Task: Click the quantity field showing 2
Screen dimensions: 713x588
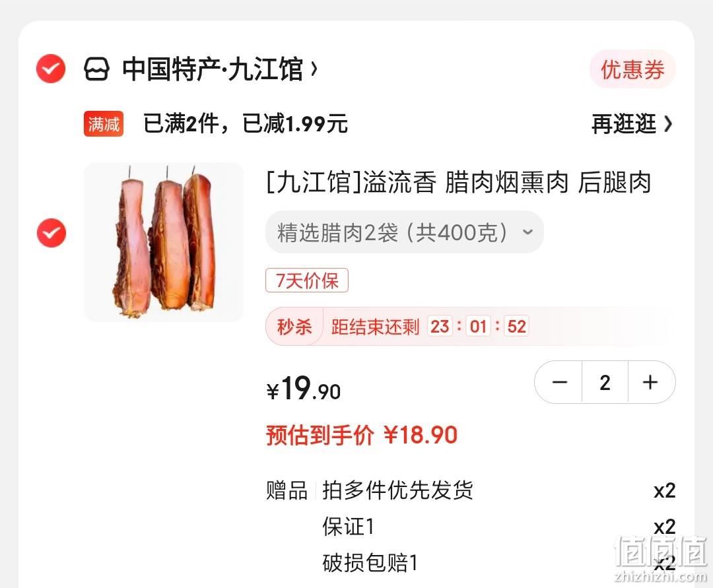Action: (605, 382)
